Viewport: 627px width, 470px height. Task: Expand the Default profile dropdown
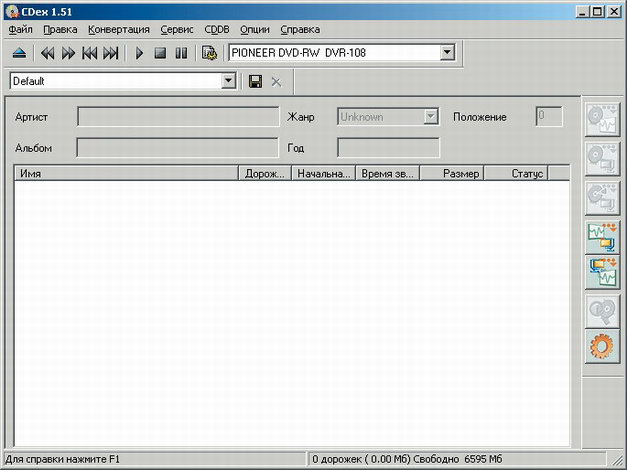coord(227,81)
